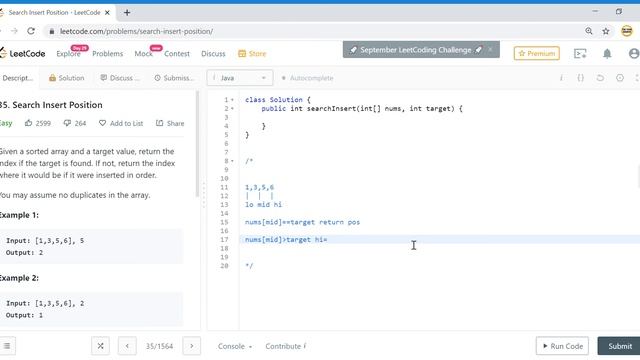
Task: Open editor settings circle icon
Action: (620, 78)
